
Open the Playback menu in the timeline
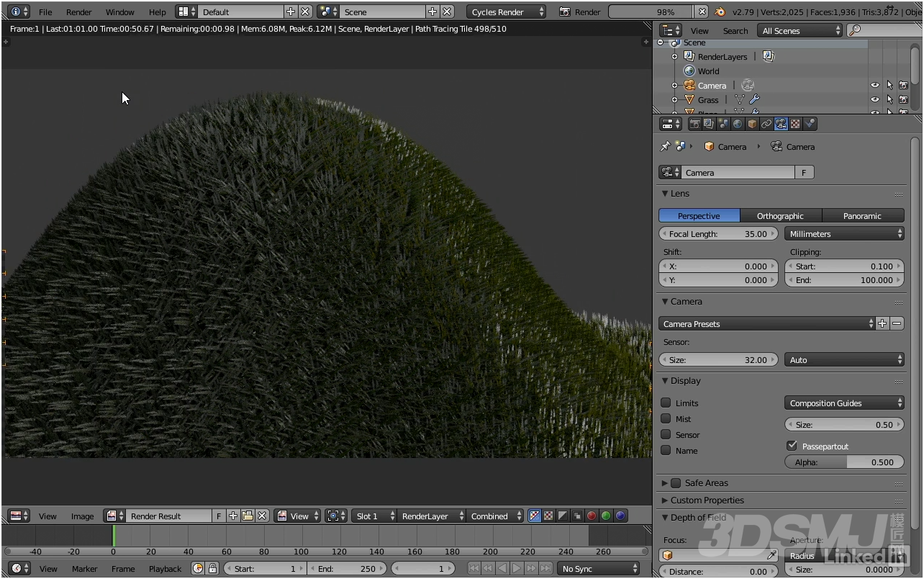[165, 568]
